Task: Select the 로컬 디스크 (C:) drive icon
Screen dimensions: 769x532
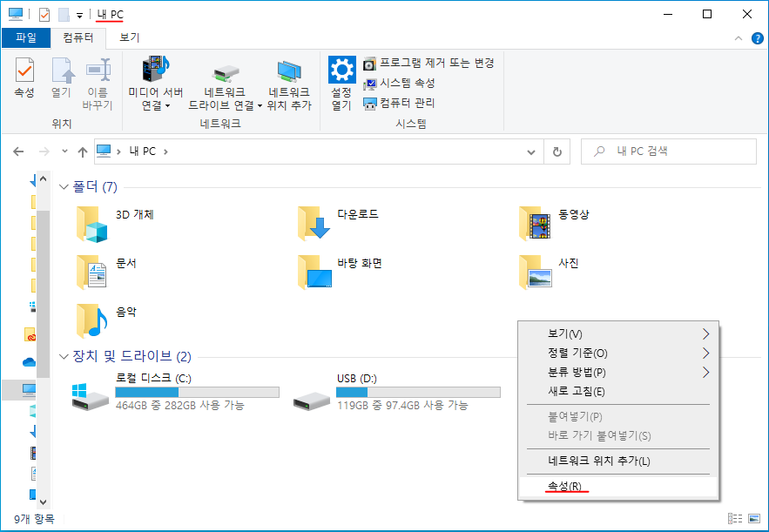Action: click(91, 397)
